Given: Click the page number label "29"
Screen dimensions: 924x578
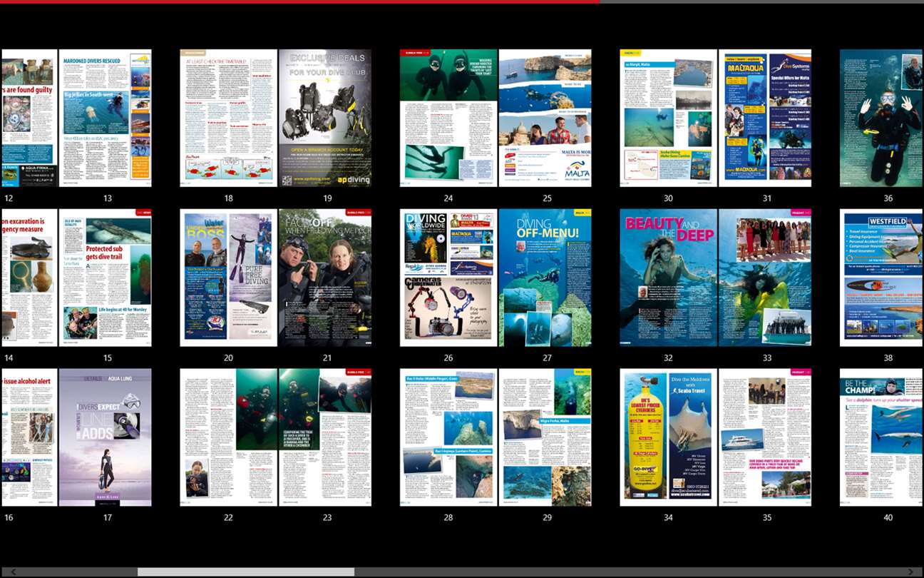Looking at the screenshot, I should (547, 518).
